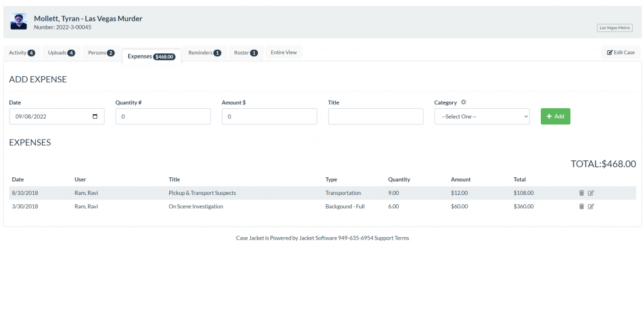Viewport: 644px width, 332px height.
Task: Click the green Add button
Action: (x=555, y=116)
